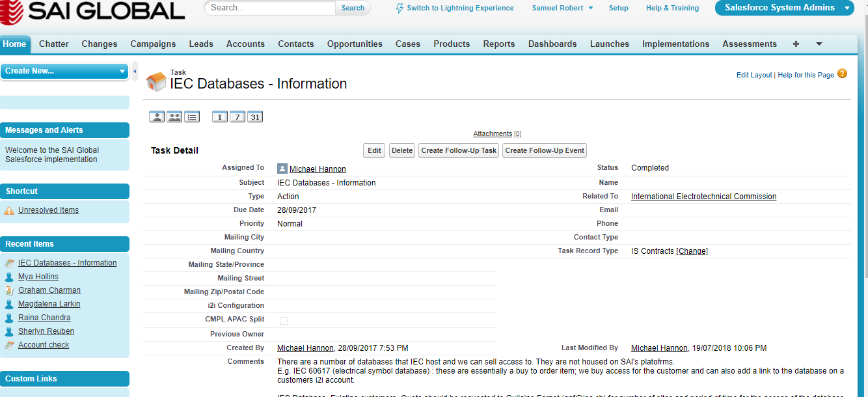Click the person icon beside Mya Hollins
This screenshot has height=397, width=868.
(9, 277)
